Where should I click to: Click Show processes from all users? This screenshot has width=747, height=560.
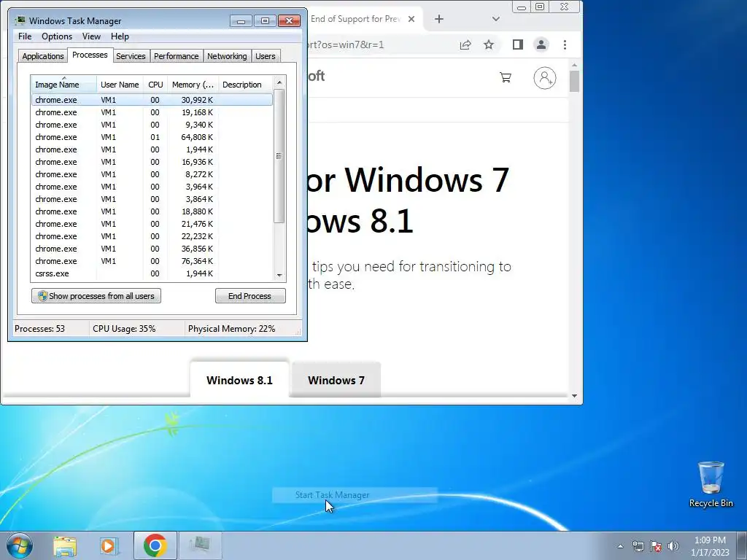(x=96, y=296)
